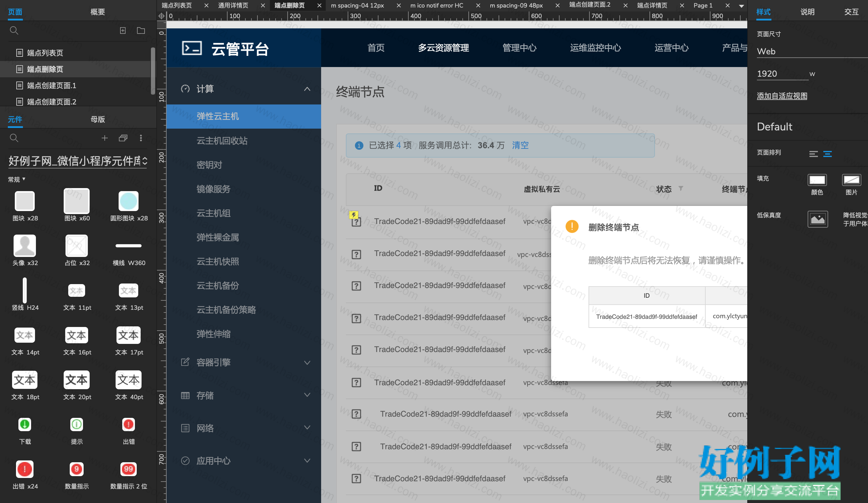Click the search icon in pages panel
Screen dimensions: 868x503
point(14,31)
